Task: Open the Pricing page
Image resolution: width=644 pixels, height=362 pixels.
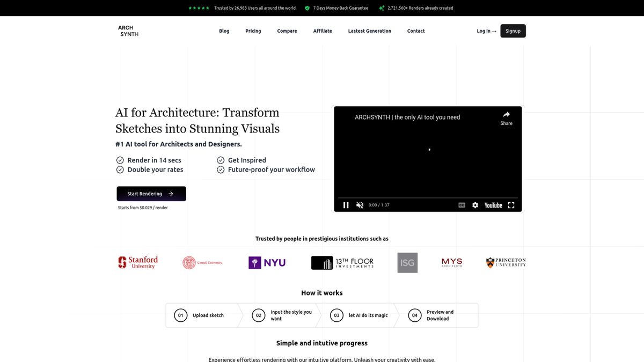Action: click(253, 31)
